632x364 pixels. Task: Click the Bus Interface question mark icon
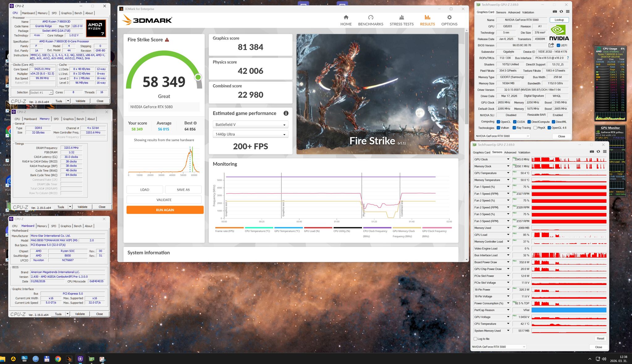568,58
